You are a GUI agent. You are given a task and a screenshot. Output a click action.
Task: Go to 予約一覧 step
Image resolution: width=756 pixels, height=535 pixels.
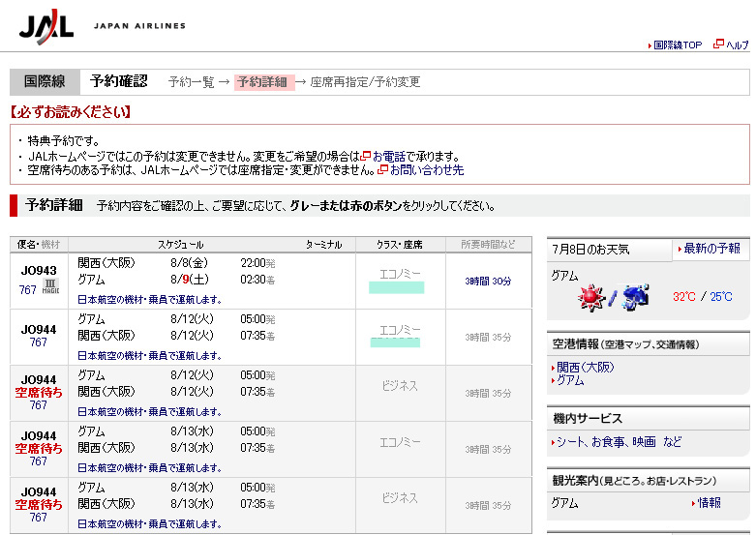pos(191,82)
